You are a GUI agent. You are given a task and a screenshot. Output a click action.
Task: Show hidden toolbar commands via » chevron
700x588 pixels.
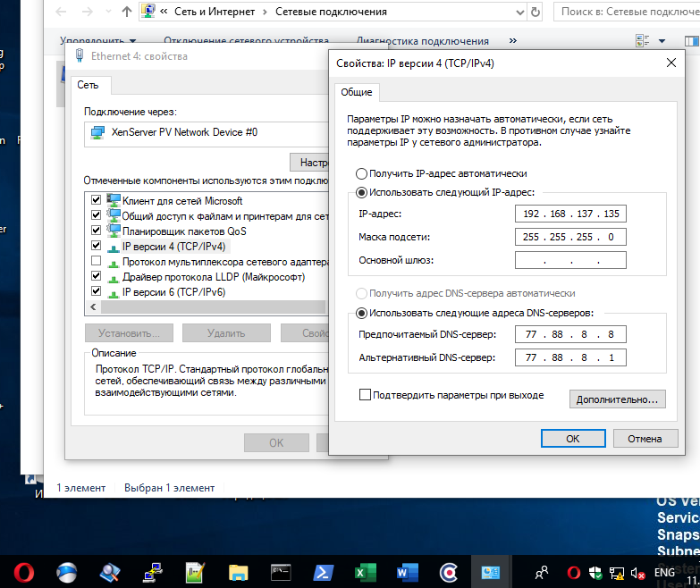[x=513, y=40]
